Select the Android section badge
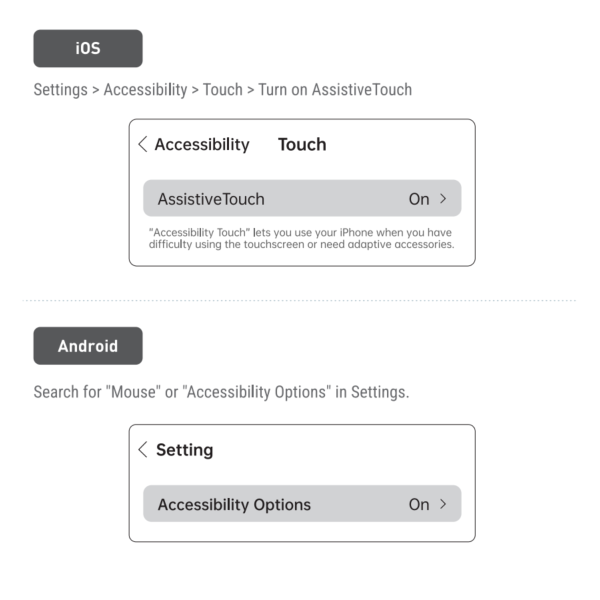Image resolution: width=600 pixels, height=600 pixels. [88, 346]
